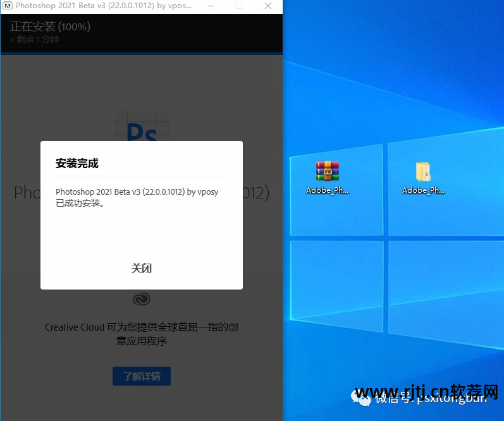
Task: Click the 关闭 button in the dialog
Action: [142, 268]
